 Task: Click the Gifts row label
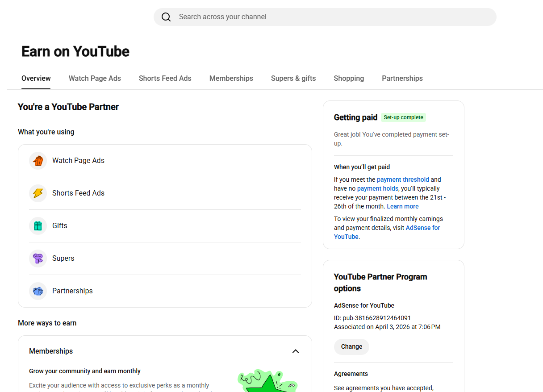click(60, 226)
